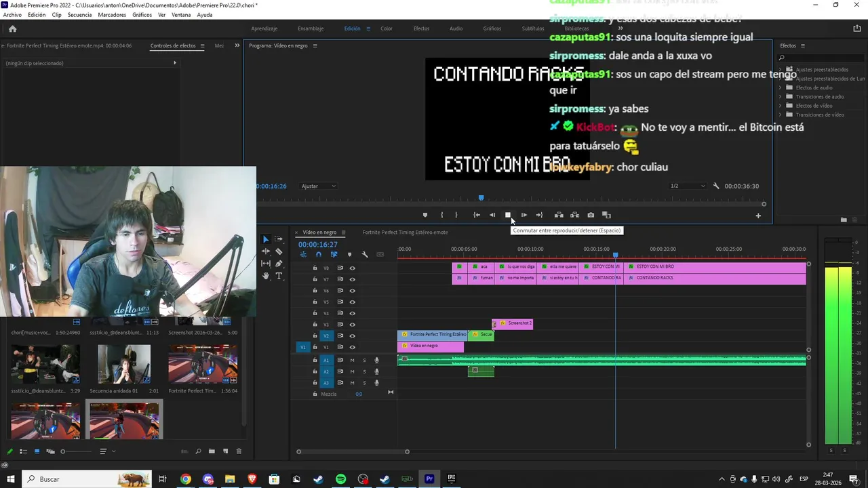The width and height of the screenshot is (868, 488).
Task: Expand the workspace overflow chevrons
Action: point(620,28)
